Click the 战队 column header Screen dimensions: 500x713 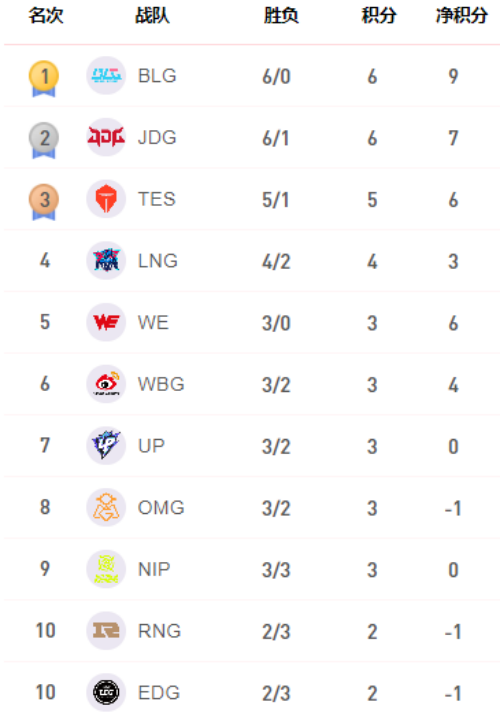point(152,16)
